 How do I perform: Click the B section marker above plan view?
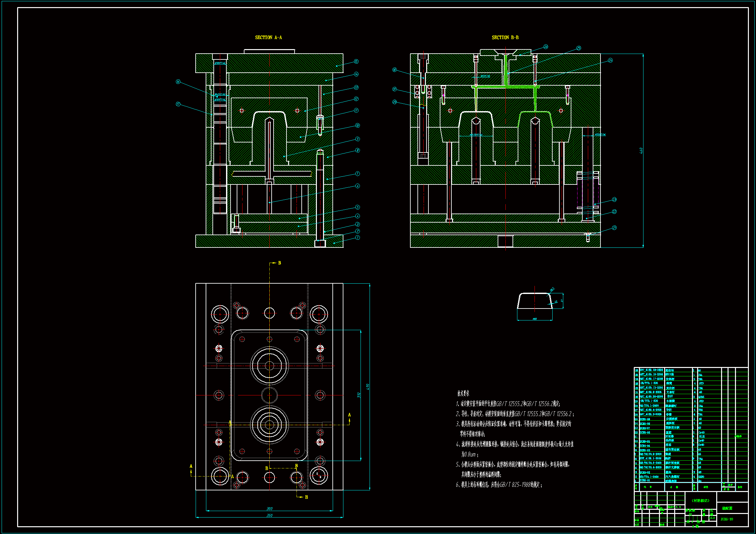point(280,263)
